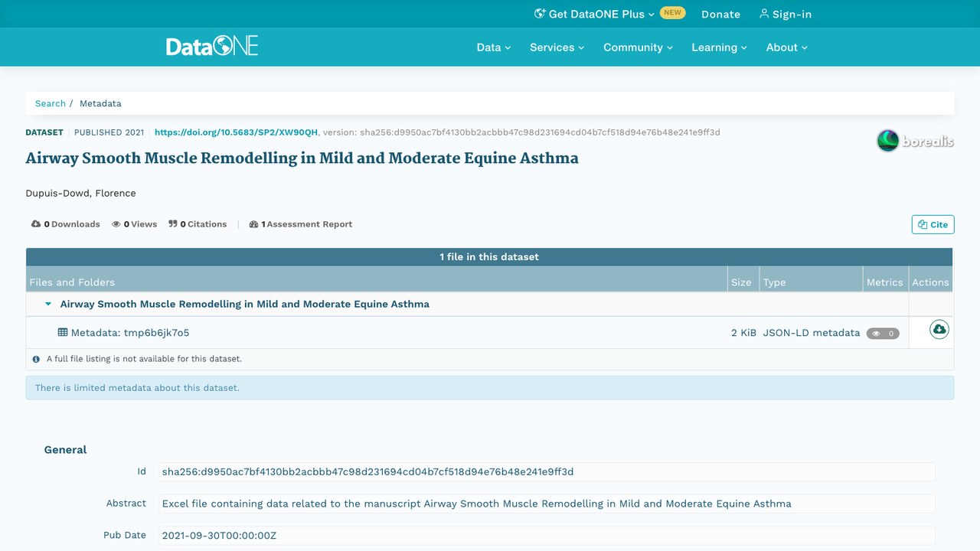Expand the Get DataONE Plus dropdown

click(594, 14)
